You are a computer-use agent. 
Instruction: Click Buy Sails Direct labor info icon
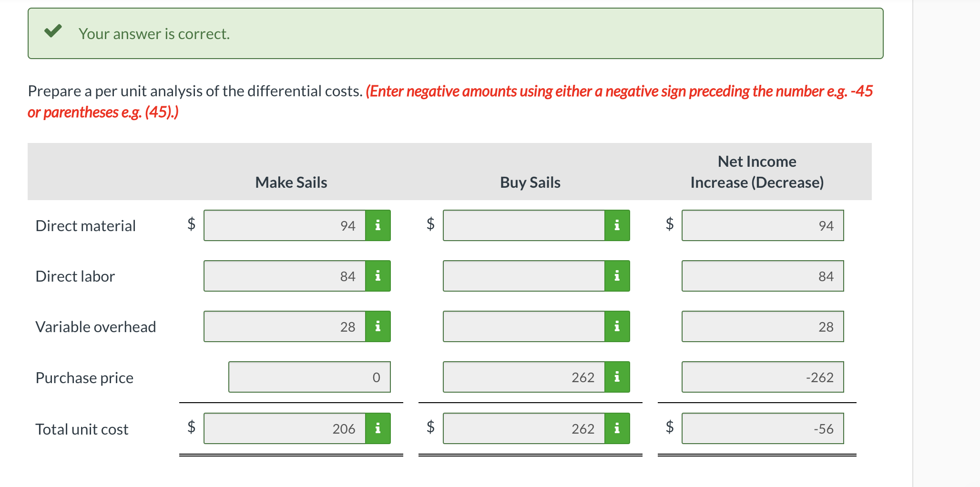click(617, 276)
